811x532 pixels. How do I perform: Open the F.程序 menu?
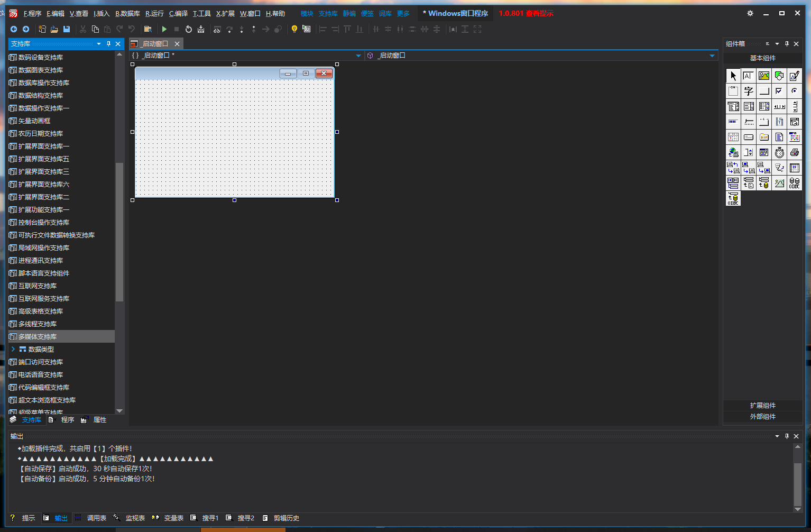(32, 13)
